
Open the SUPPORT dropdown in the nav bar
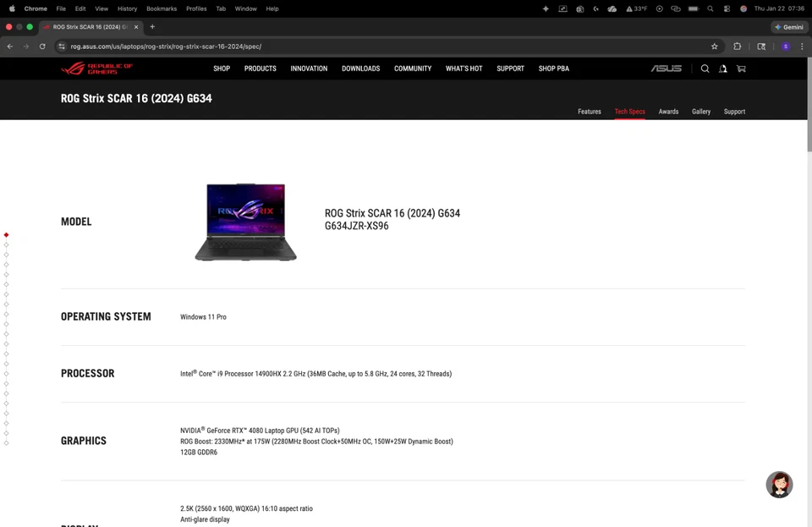click(x=510, y=69)
